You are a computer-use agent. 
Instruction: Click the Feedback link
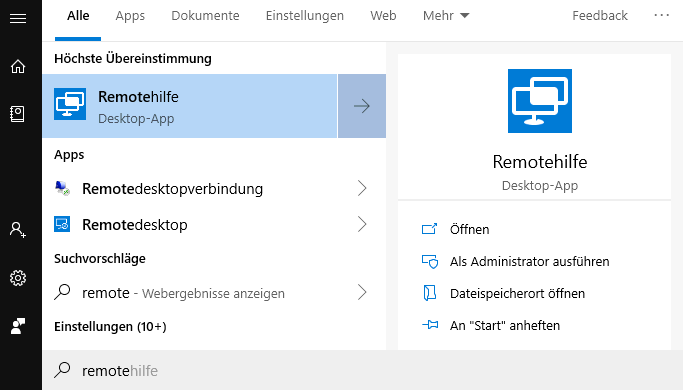[600, 16]
